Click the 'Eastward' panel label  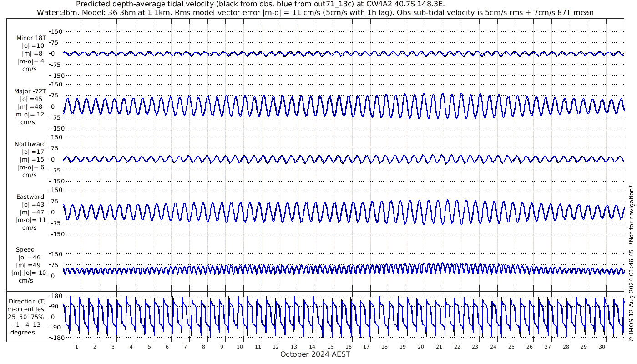coord(30,197)
